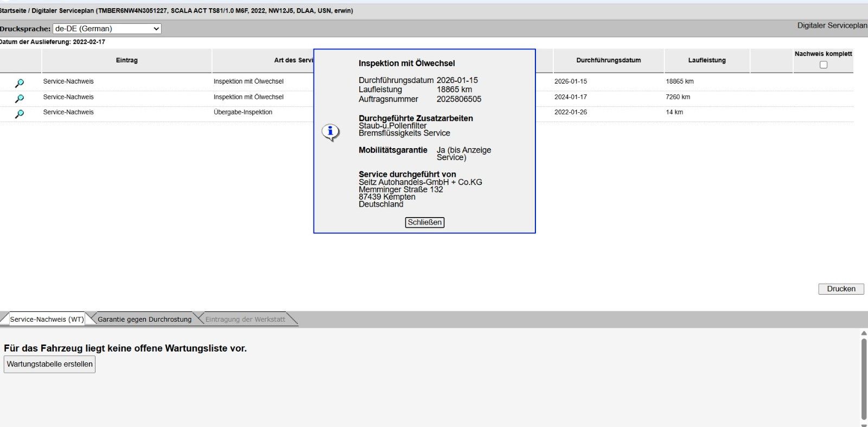Click magnifier icon for the 7260 km entry
The image size is (868, 427).
pyautogui.click(x=20, y=98)
